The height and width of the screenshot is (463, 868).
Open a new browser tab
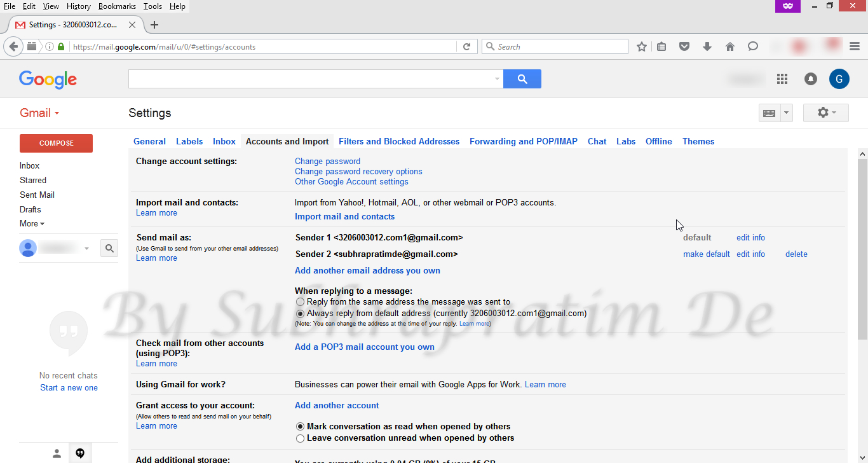coord(154,25)
